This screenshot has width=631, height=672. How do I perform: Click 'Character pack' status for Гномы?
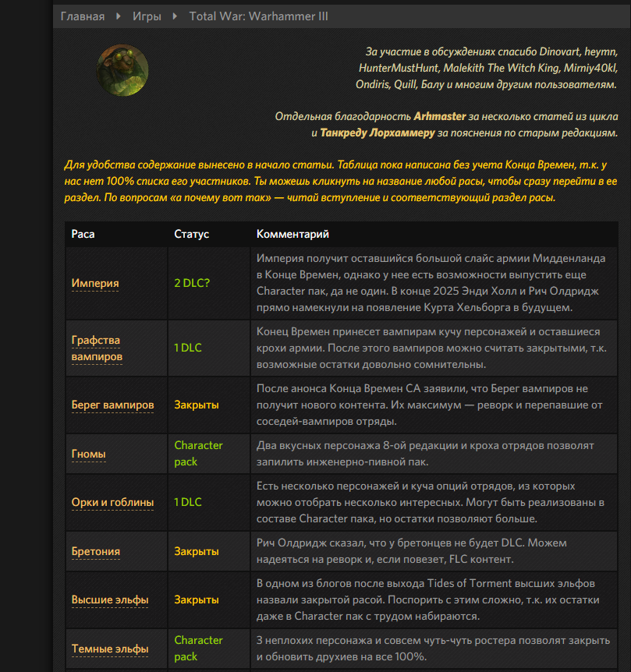click(198, 454)
